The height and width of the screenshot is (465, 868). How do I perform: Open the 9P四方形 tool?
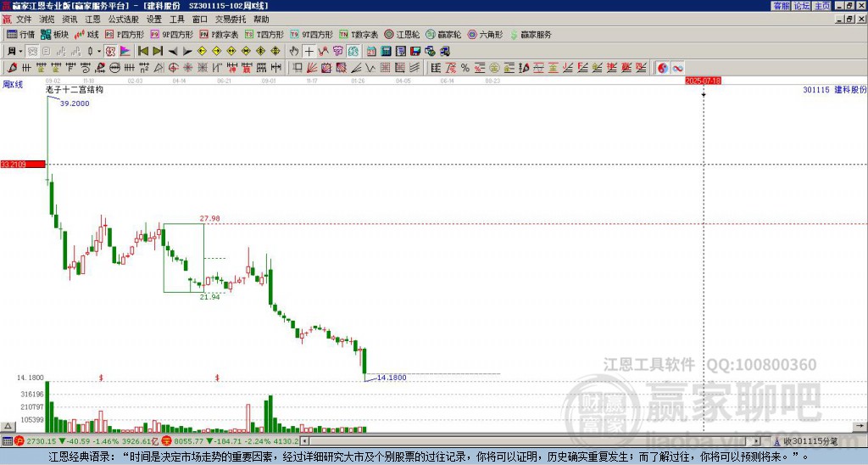coord(171,34)
